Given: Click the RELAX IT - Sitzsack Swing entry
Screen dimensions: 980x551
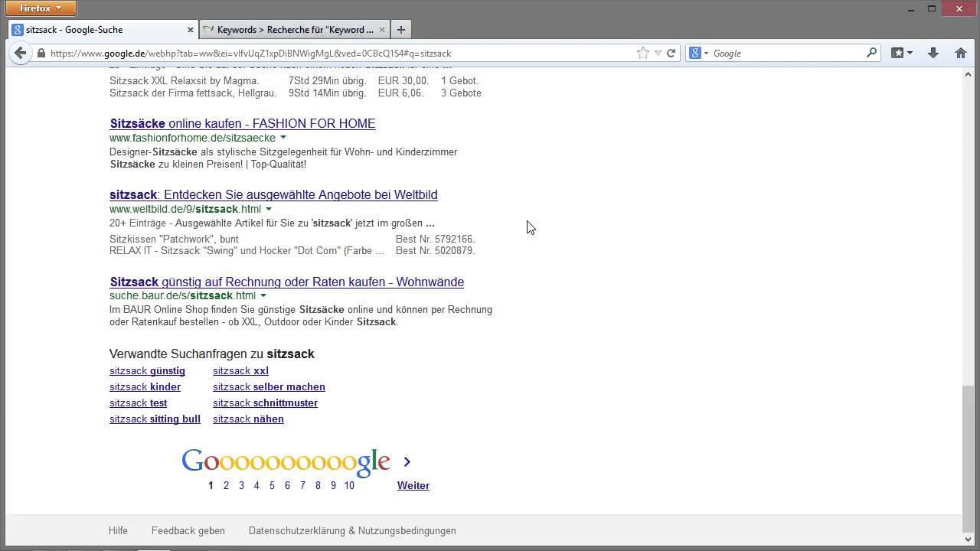Looking at the screenshot, I should [247, 250].
